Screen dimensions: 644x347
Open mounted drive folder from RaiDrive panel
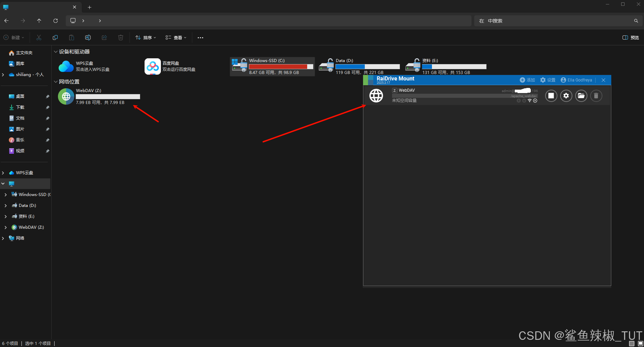[x=581, y=96]
